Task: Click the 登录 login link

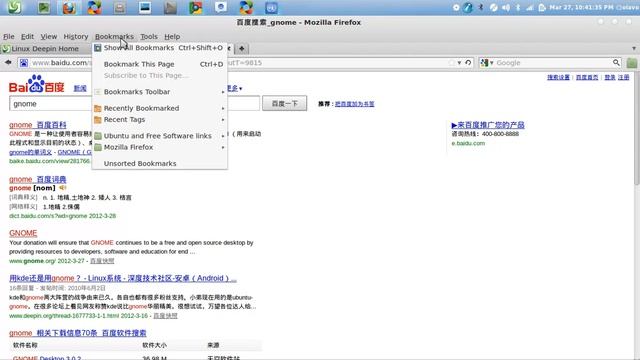Action: pyautogui.click(x=609, y=77)
